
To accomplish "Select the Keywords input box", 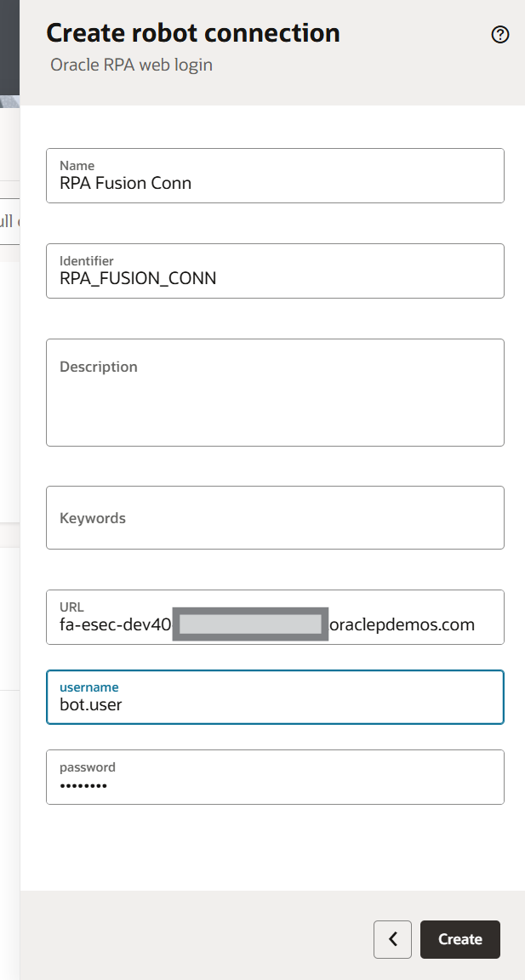I will pyautogui.click(x=275, y=517).
